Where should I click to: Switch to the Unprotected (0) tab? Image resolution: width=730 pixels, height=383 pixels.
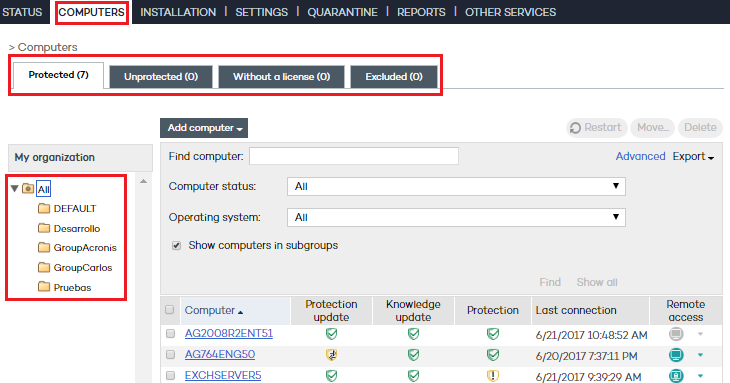click(161, 77)
